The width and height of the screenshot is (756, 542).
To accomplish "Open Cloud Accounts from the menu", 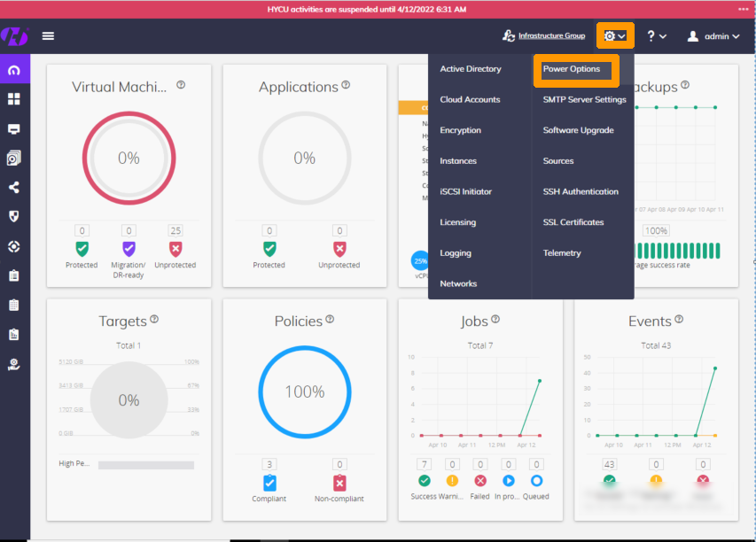I will [x=470, y=100].
